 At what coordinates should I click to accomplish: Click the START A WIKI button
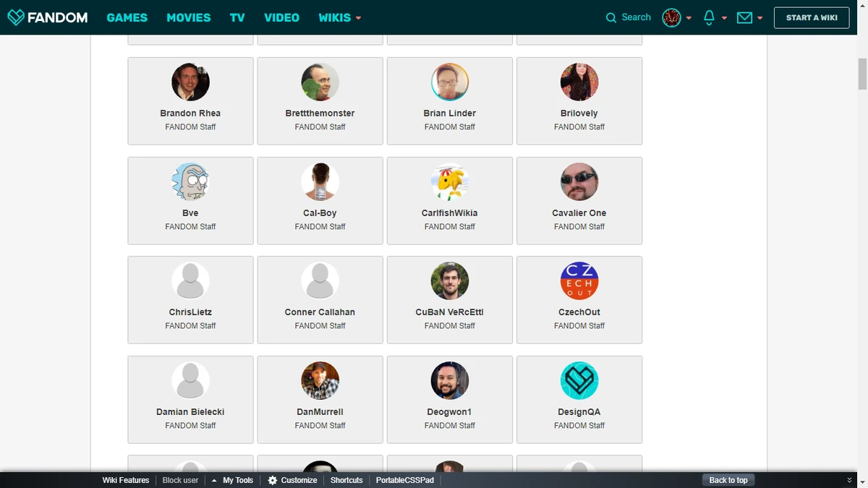(812, 17)
